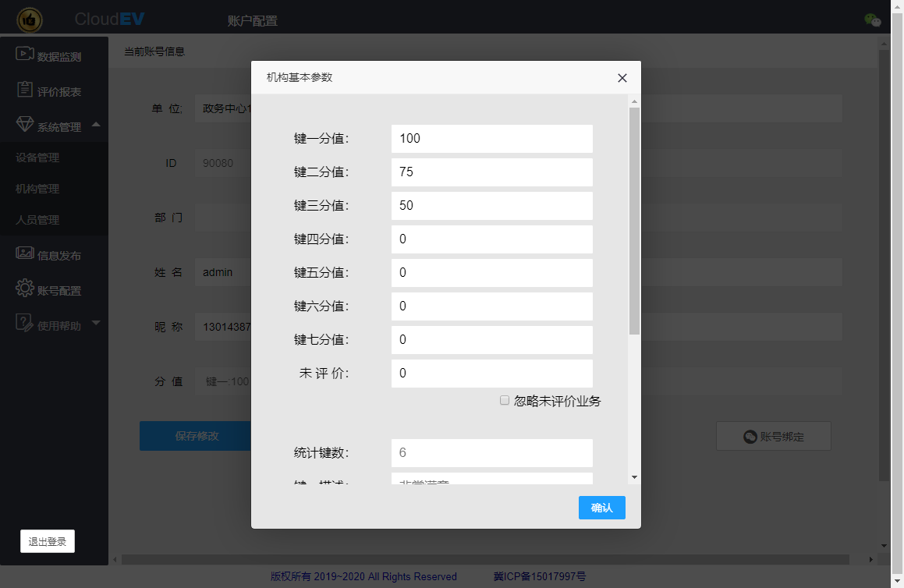The image size is (904, 588).
Task: Open 账号配置 gear icon
Action: pos(25,288)
